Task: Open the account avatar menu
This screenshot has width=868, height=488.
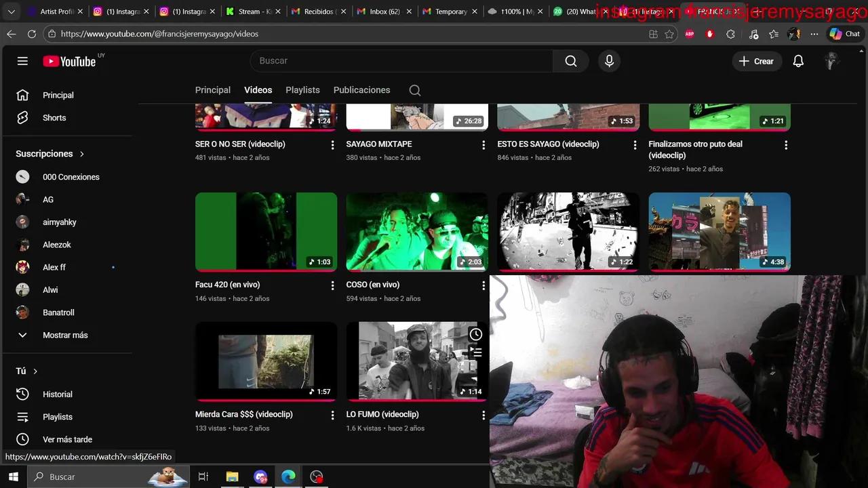Action: 832,61
